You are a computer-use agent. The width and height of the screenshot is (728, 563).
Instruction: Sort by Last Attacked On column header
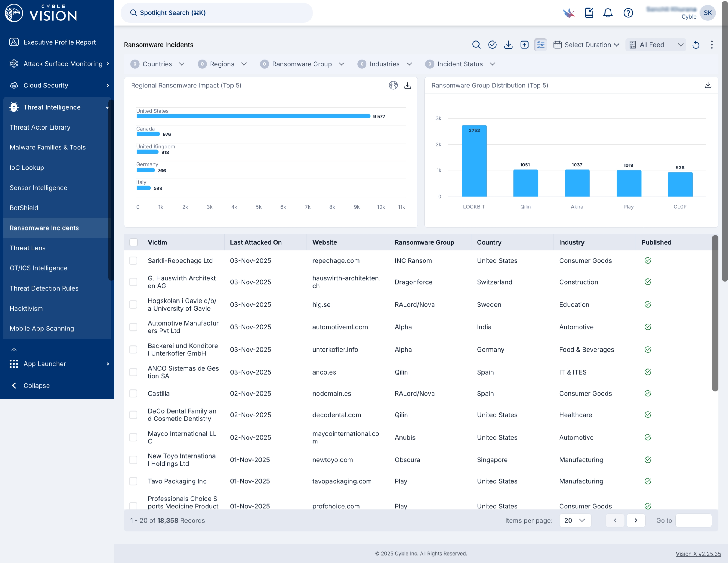coord(256,242)
